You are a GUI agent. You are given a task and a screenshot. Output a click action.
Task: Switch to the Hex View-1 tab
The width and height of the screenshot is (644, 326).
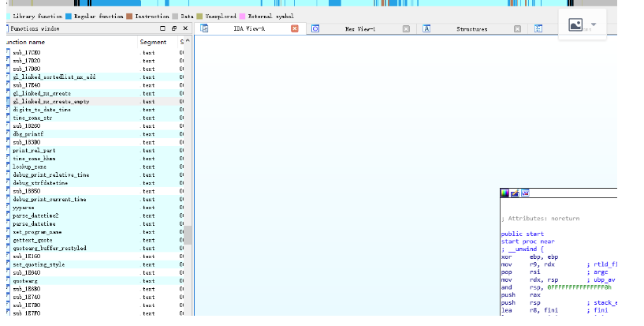[x=359, y=29]
